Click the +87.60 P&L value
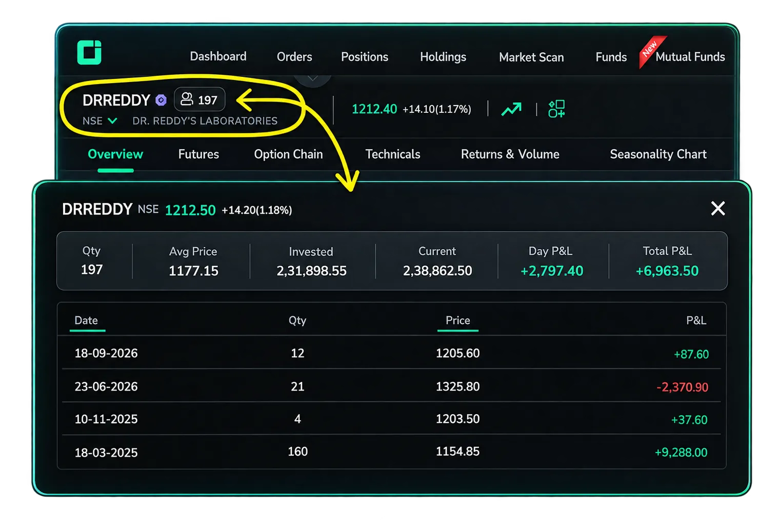777x532 pixels. [691, 354]
